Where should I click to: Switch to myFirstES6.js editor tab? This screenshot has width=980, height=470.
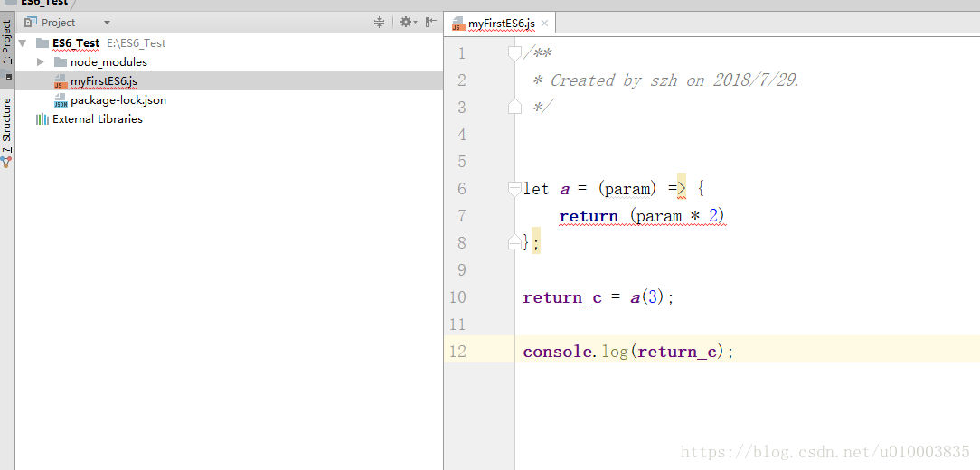501,23
